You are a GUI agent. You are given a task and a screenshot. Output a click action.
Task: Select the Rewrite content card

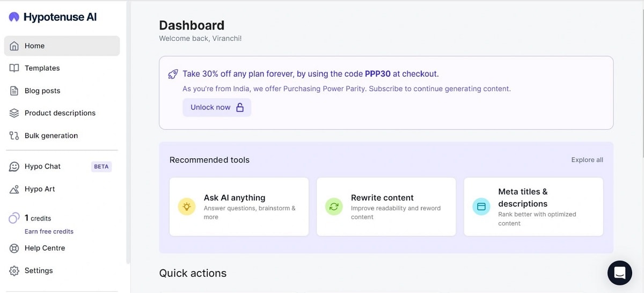pos(386,207)
